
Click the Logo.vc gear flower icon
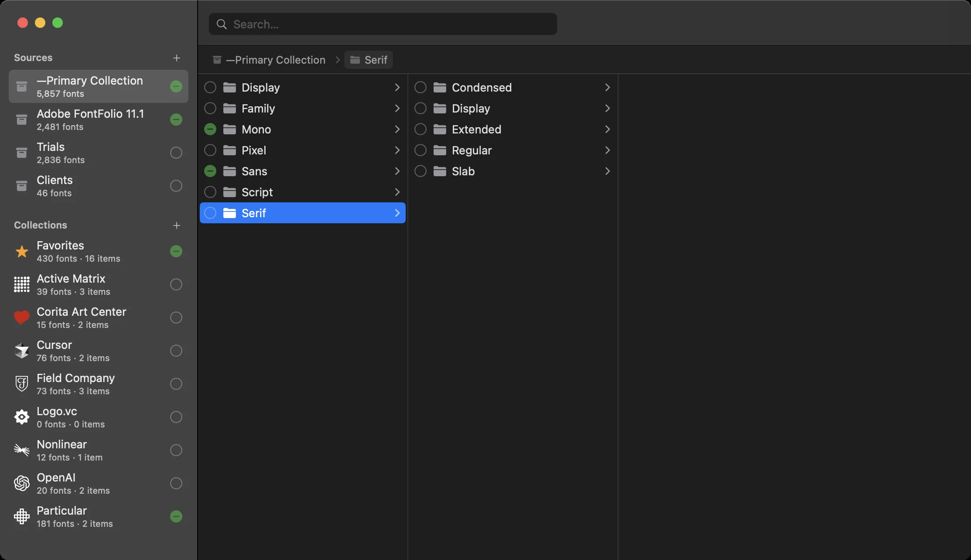tap(22, 417)
